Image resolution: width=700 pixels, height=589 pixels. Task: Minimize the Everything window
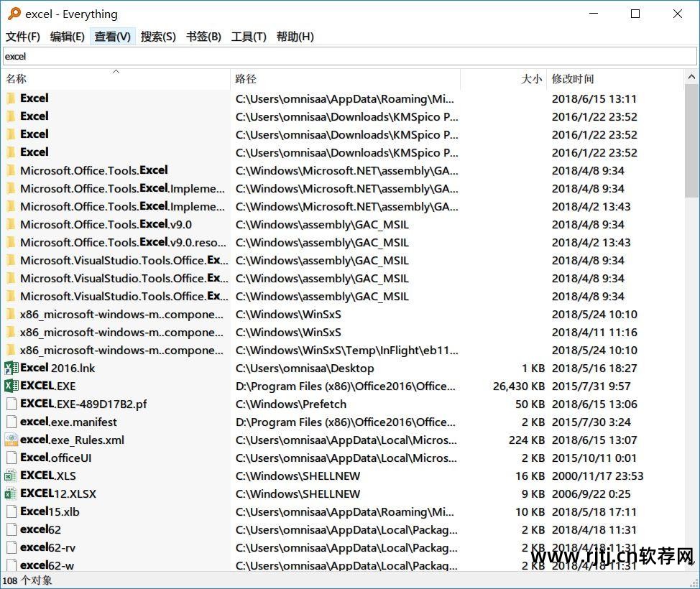pyautogui.click(x=594, y=14)
